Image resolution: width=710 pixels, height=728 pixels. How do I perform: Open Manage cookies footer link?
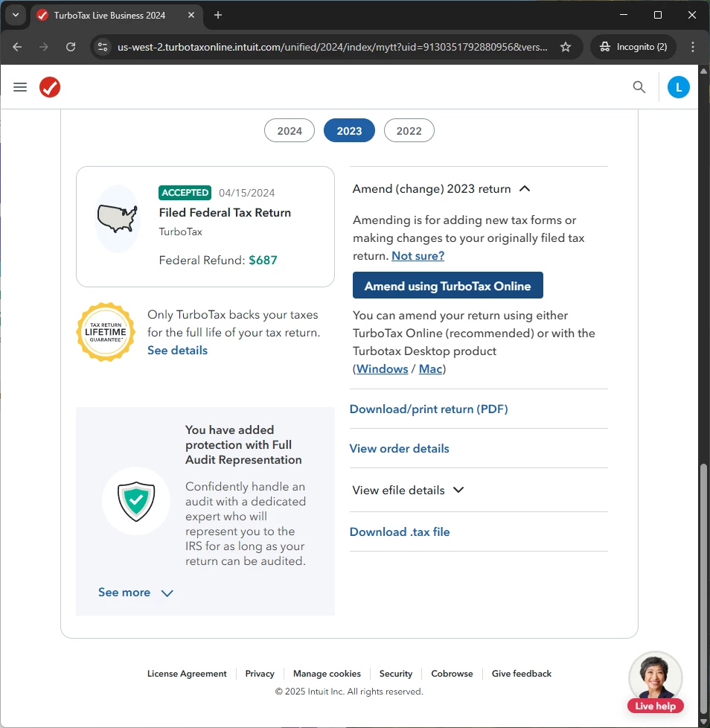click(x=327, y=674)
